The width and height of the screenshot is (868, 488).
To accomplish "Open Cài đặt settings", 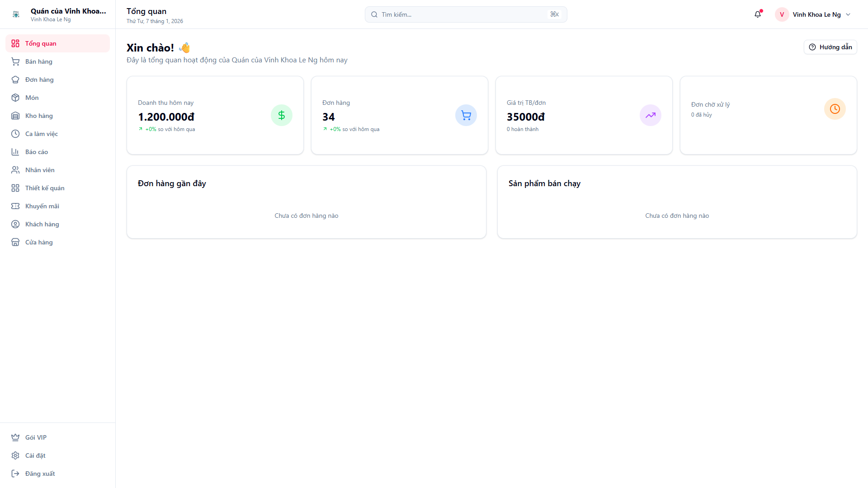I will click(35, 455).
